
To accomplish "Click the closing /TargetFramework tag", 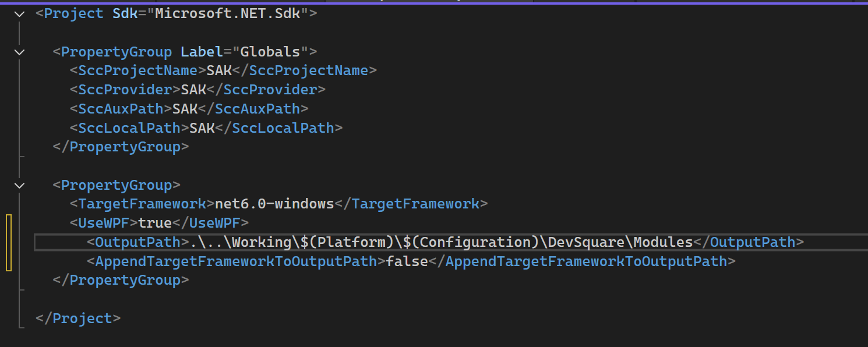I will [411, 204].
